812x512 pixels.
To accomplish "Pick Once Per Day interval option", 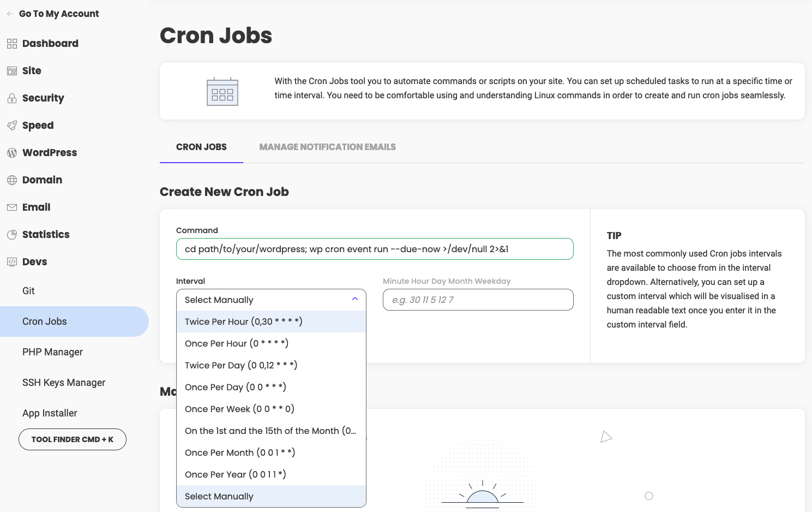I will (x=271, y=387).
